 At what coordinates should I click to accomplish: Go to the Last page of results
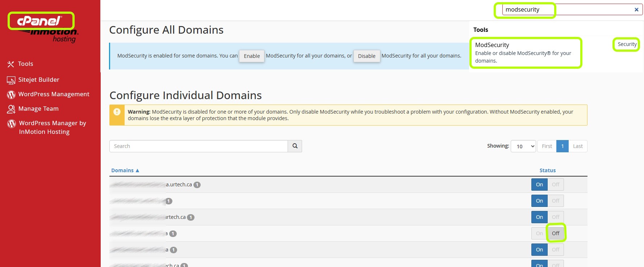(578, 146)
